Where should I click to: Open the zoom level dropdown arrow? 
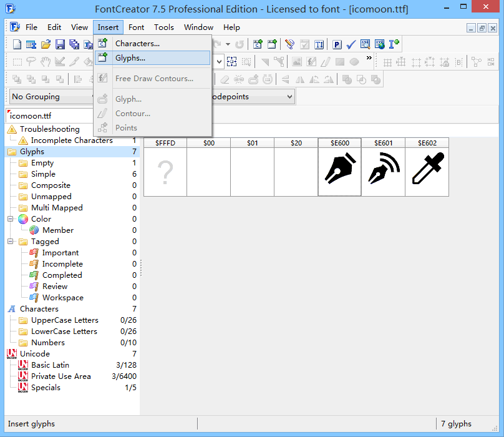tap(219, 61)
